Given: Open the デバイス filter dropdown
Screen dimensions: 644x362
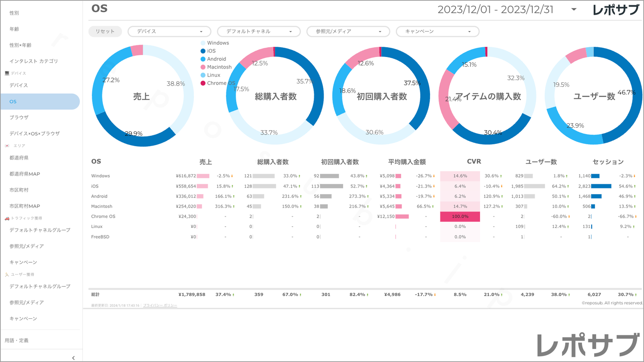Looking at the screenshot, I should tap(169, 32).
